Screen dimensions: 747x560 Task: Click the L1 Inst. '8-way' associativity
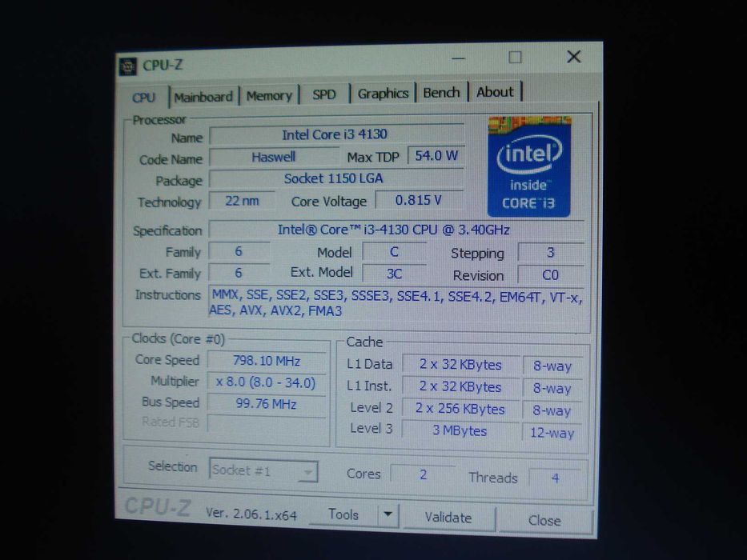tap(552, 388)
